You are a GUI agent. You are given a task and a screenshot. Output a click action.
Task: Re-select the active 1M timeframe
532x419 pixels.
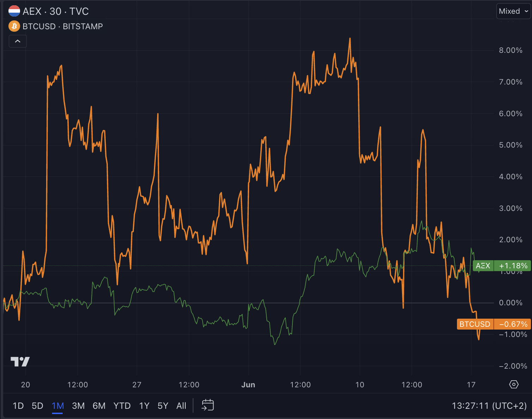click(x=57, y=405)
